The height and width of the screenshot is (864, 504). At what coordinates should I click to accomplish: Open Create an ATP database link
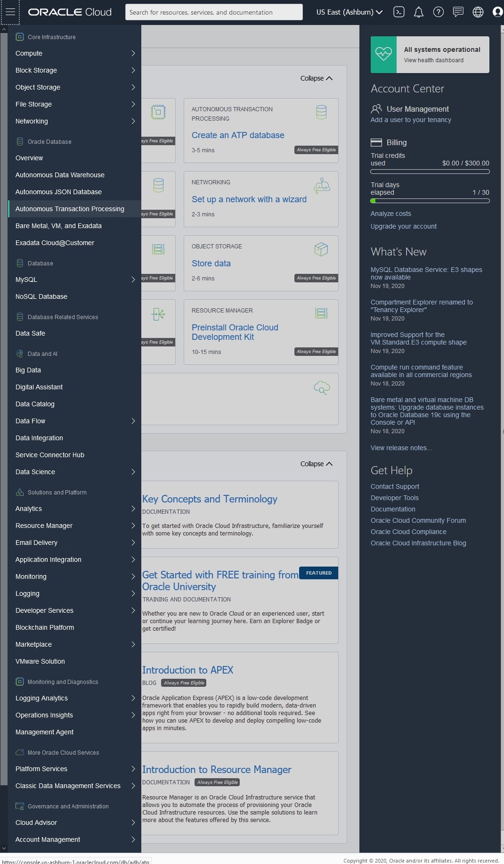pos(238,135)
